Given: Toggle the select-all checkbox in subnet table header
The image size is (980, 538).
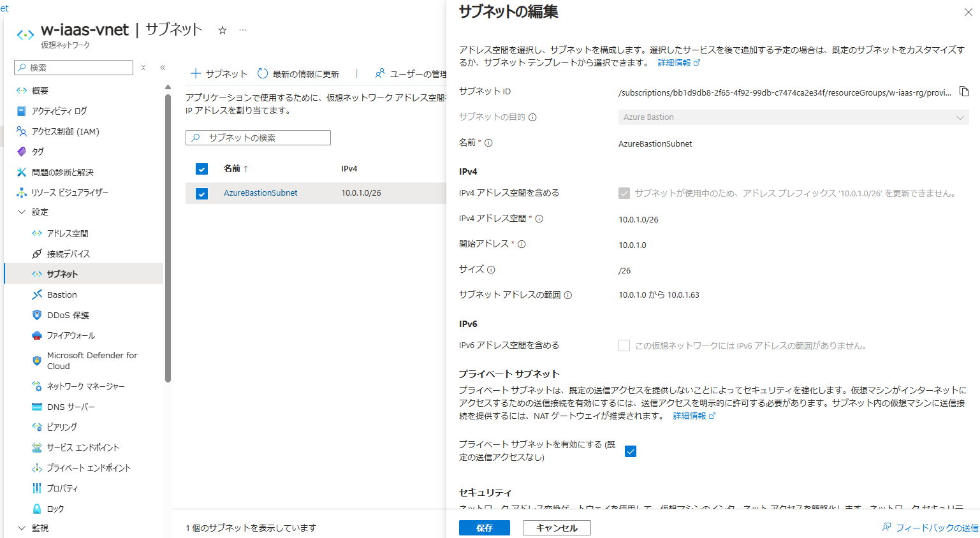Looking at the screenshot, I should 201,169.
